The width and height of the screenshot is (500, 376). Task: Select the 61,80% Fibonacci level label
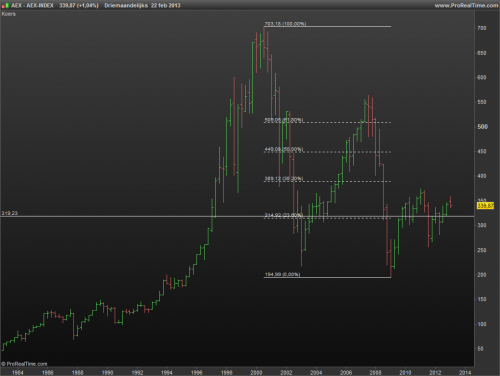click(x=284, y=120)
